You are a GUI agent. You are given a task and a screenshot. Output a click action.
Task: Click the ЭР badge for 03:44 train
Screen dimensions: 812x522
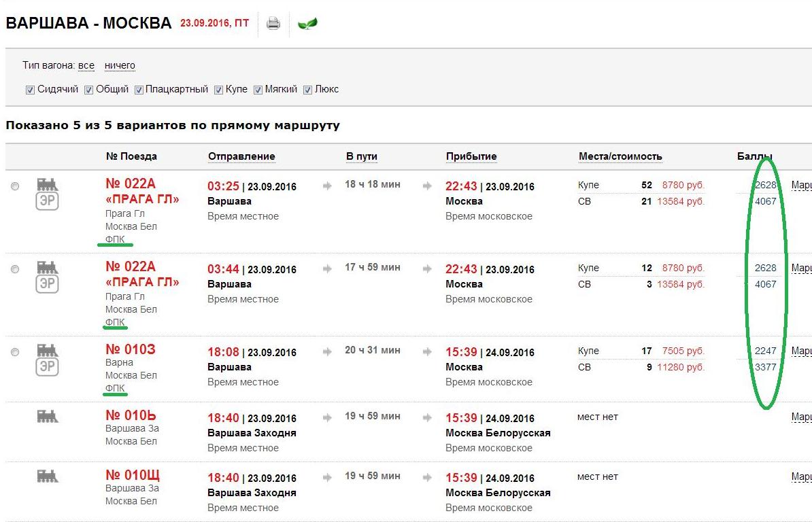click(47, 283)
